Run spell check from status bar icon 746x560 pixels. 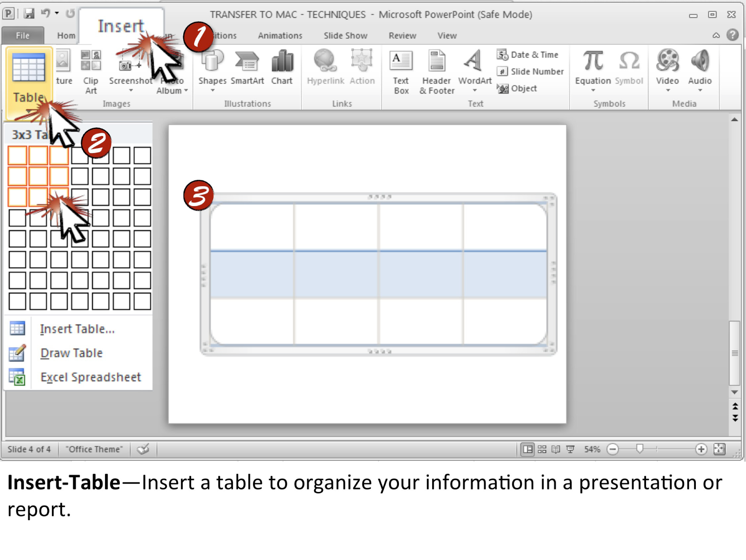tap(143, 449)
